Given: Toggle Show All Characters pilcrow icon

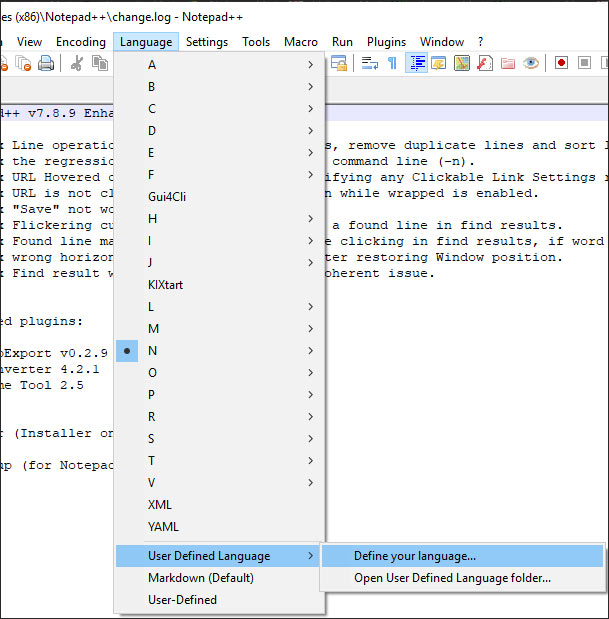Looking at the screenshot, I should pos(392,63).
